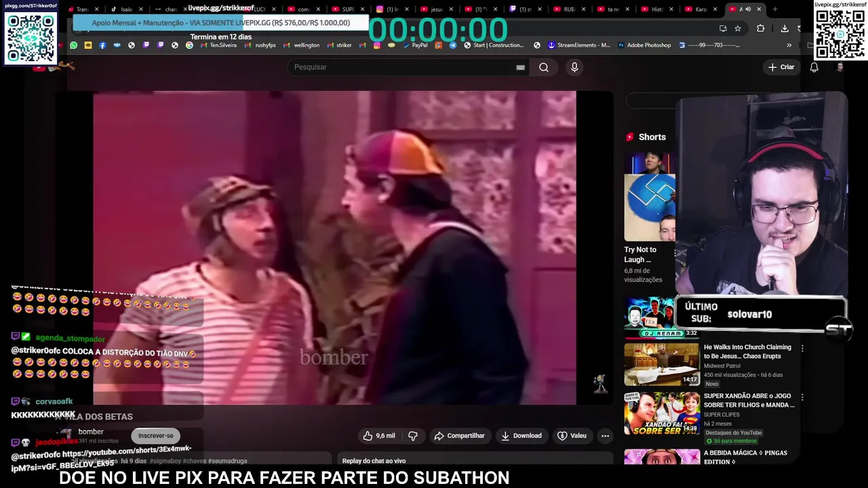Mute the active tab's audio speaker icon

748,9
